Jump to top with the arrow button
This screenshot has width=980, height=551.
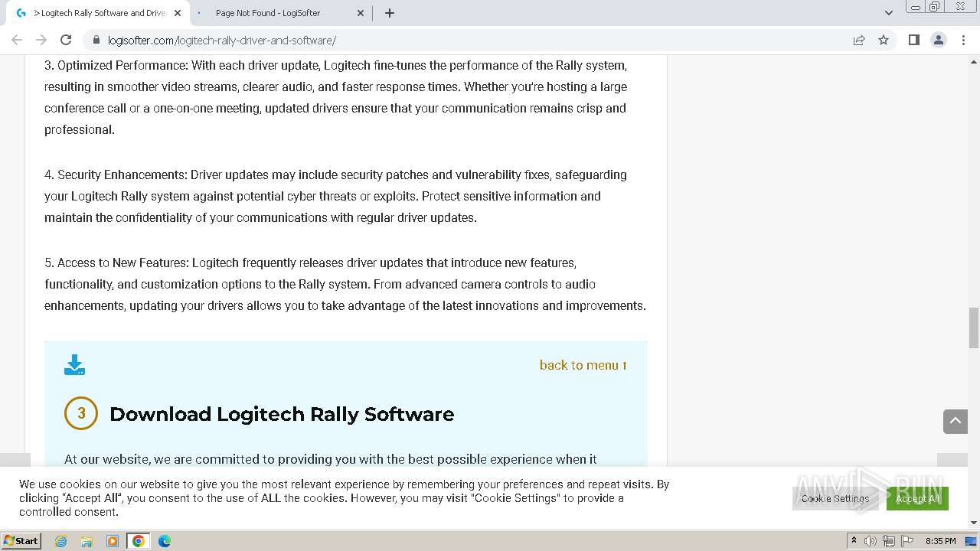[x=955, y=421]
